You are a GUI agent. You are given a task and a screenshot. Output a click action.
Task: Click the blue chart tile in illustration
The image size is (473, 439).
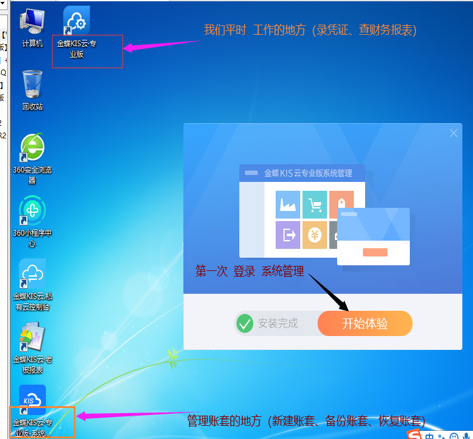(288, 205)
